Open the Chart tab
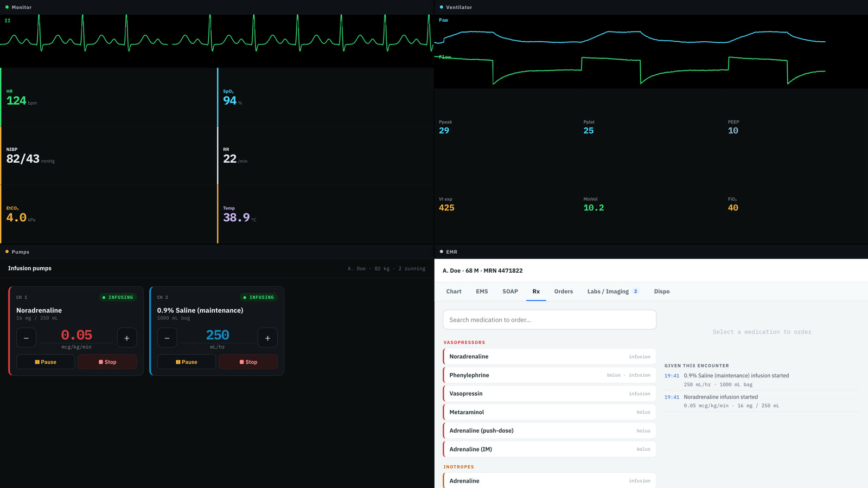Image resolution: width=868 pixels, height=488 pixels. [x=454, y=292]
